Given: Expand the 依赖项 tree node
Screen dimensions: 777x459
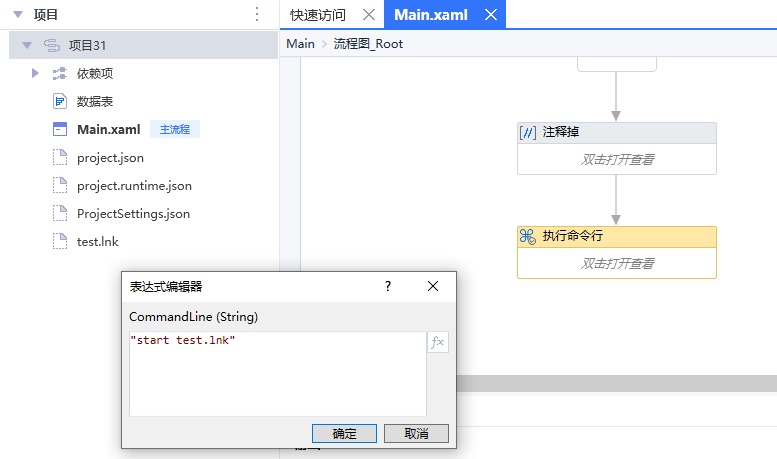Looking at the screenshot, I should 35,73.
